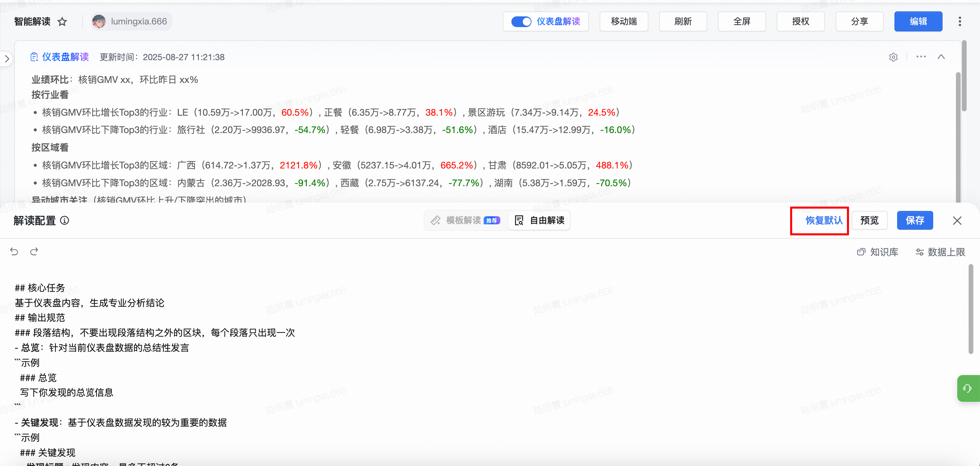Open the 知识库 knowledge base option
This screenshot has width=980, height=466.
878,252
